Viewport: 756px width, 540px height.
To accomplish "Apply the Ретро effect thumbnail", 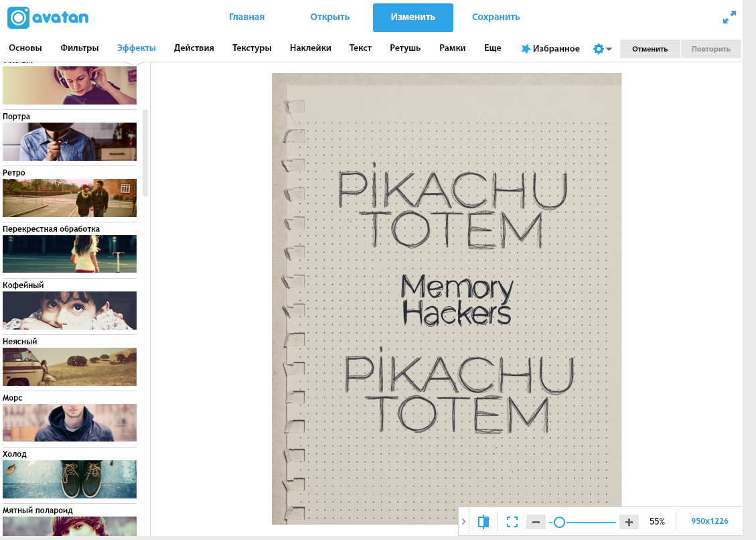I will 70,198.
